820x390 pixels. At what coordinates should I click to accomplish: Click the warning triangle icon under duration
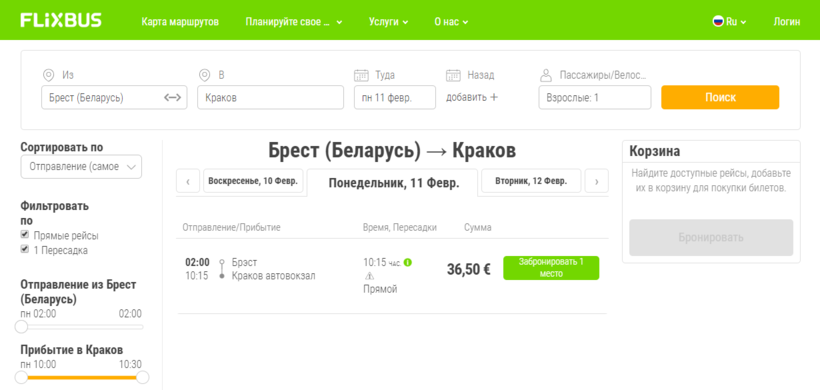[369, 276]
